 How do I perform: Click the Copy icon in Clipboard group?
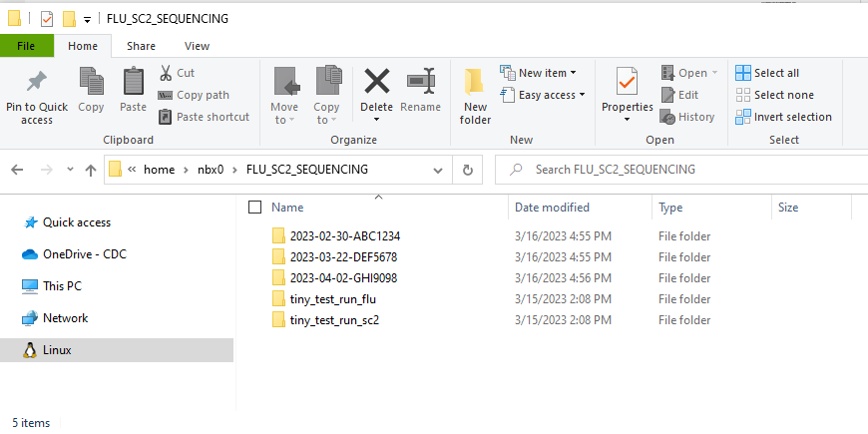click(x=91, y=83)
